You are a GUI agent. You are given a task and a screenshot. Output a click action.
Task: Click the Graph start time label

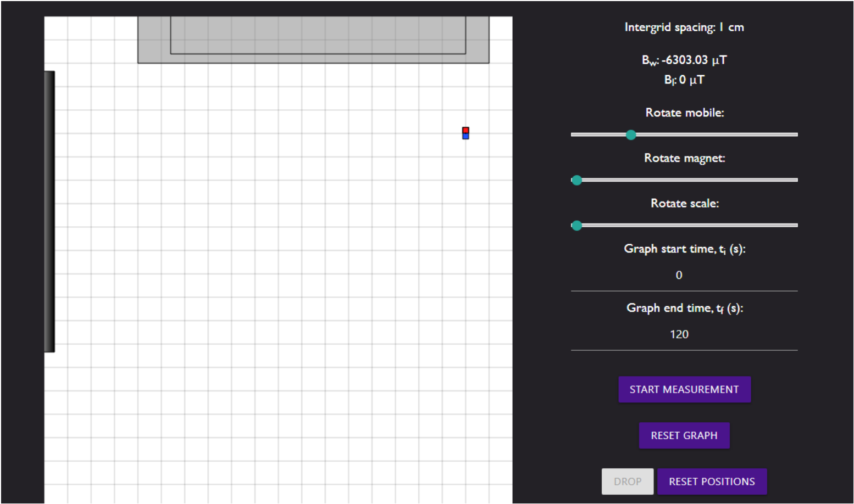(x=685, y=249)
